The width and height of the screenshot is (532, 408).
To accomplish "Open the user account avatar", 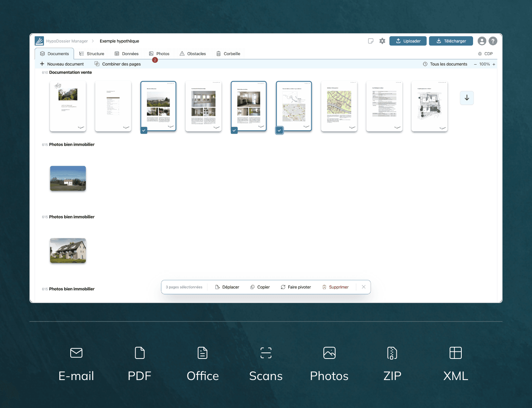I will click(x=482, y=41).
